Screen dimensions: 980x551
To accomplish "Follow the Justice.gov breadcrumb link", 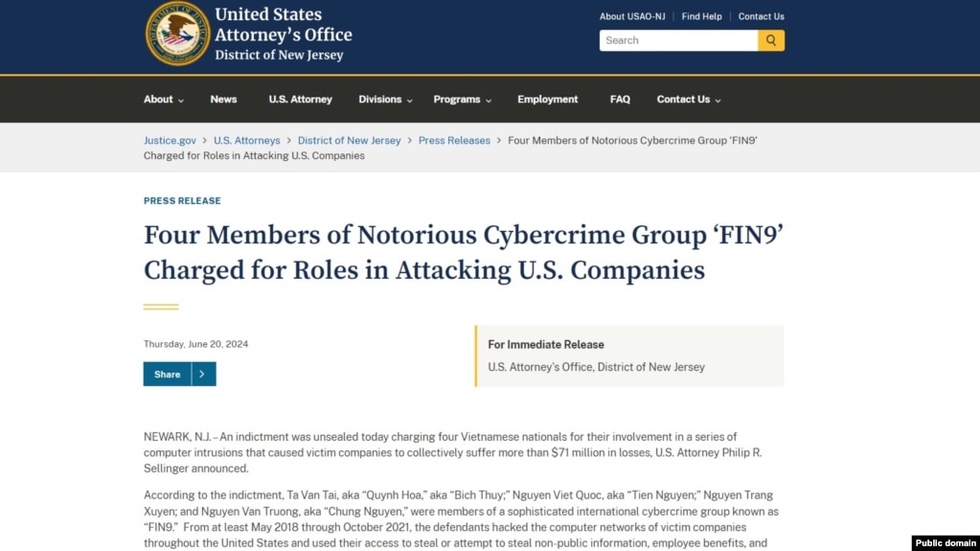I will (170, 141).
